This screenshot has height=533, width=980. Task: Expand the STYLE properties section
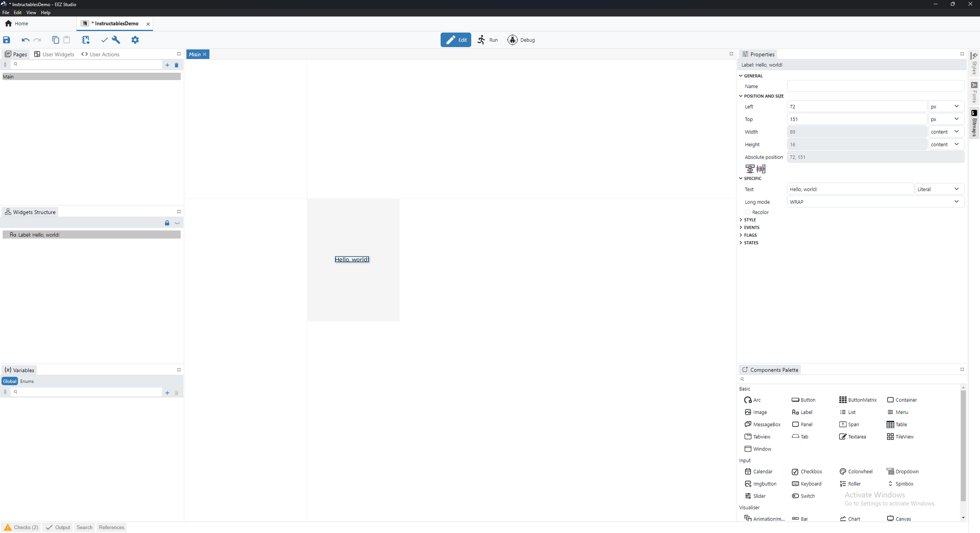pos(750,220)
